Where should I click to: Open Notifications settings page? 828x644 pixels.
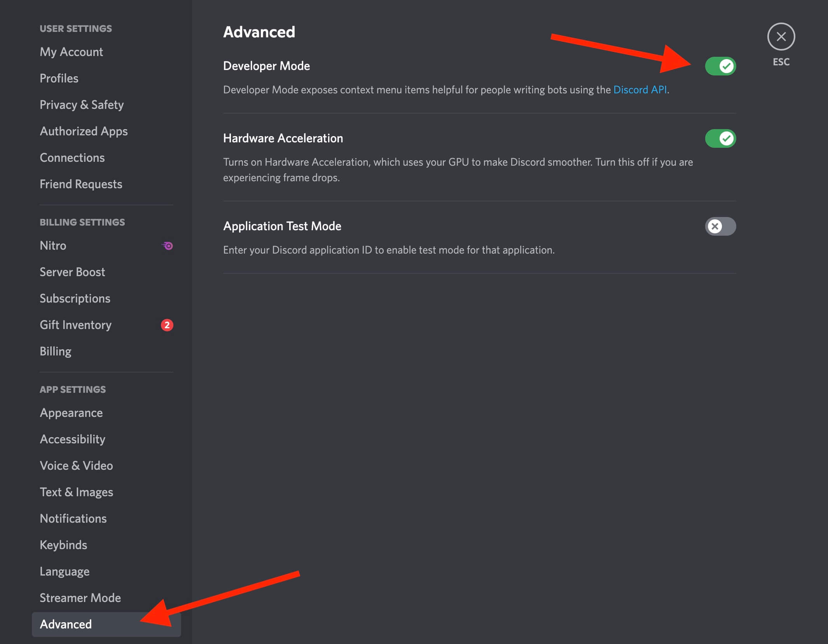73,518
